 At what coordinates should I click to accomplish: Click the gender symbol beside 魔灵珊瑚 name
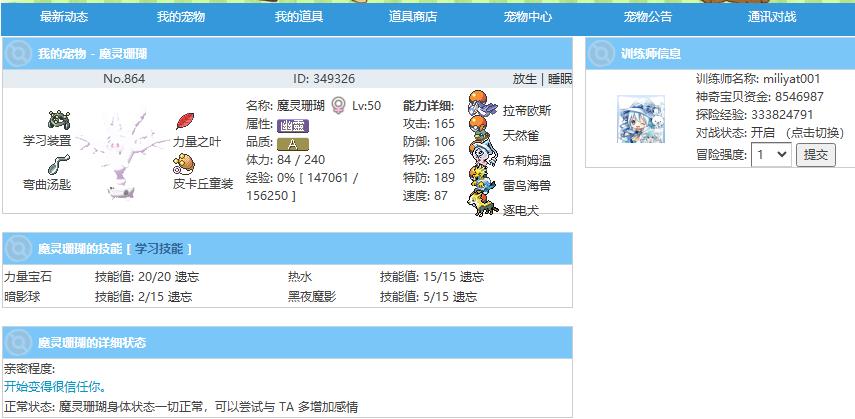tap(338, 105)
